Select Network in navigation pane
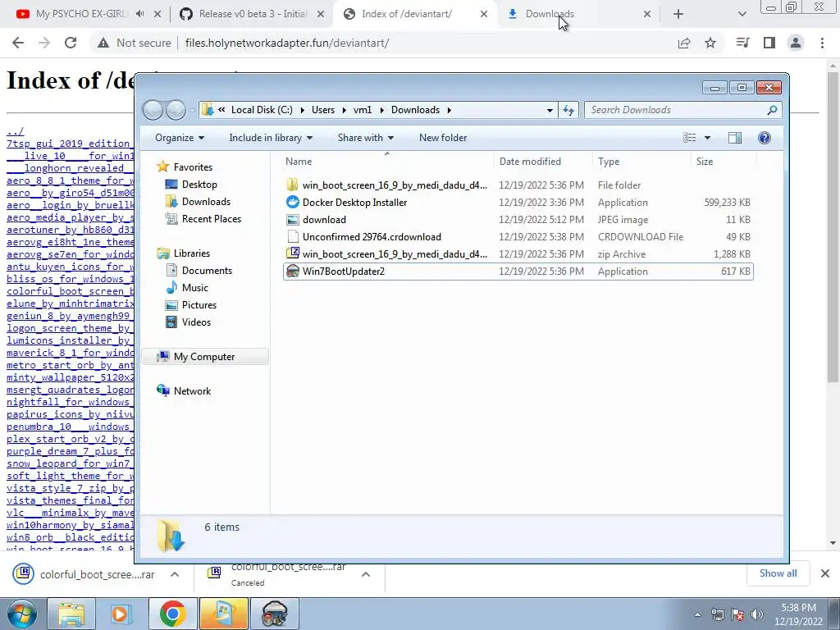The image size is (840, 630). 192,391
